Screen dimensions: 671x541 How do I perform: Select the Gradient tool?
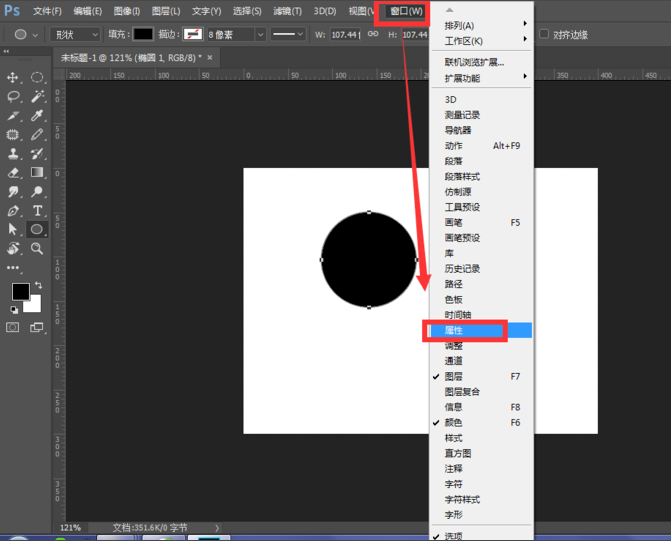coord(37,172)
